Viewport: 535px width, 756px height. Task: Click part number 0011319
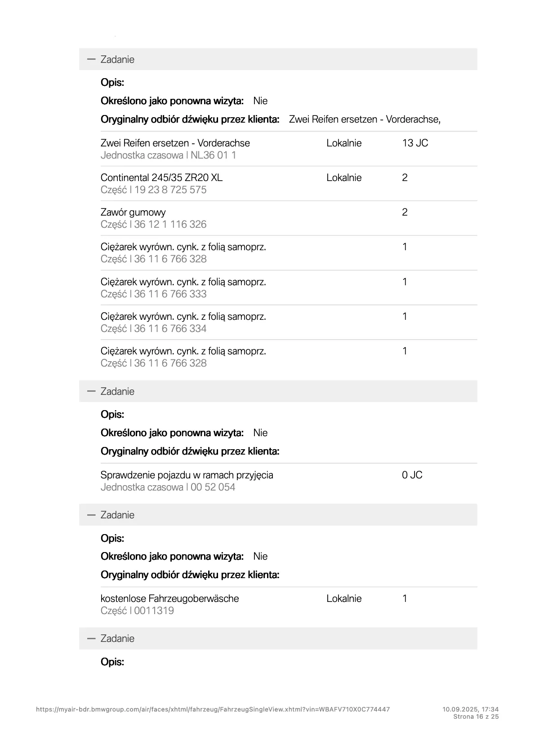154,610
